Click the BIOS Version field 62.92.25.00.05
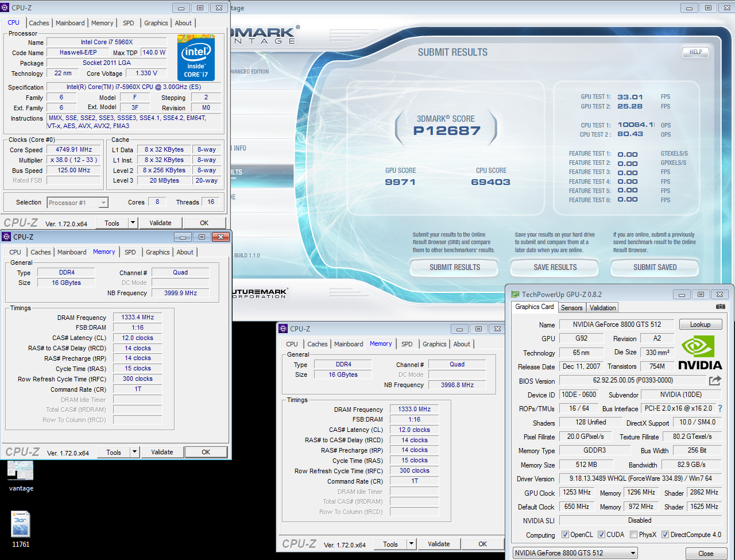Image resolution: width=735 pixels, height=560 pixels. pos(633,380)
